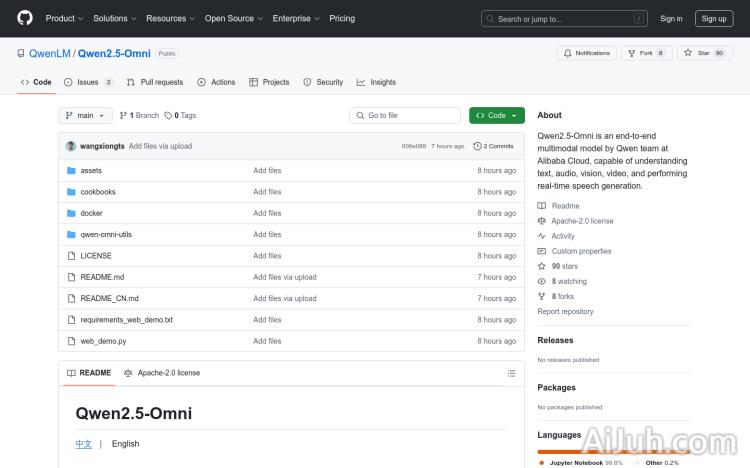Click the languages color bar
This screenshot has width=750, height=468.
pyautogui.click(x=613, y=451)
